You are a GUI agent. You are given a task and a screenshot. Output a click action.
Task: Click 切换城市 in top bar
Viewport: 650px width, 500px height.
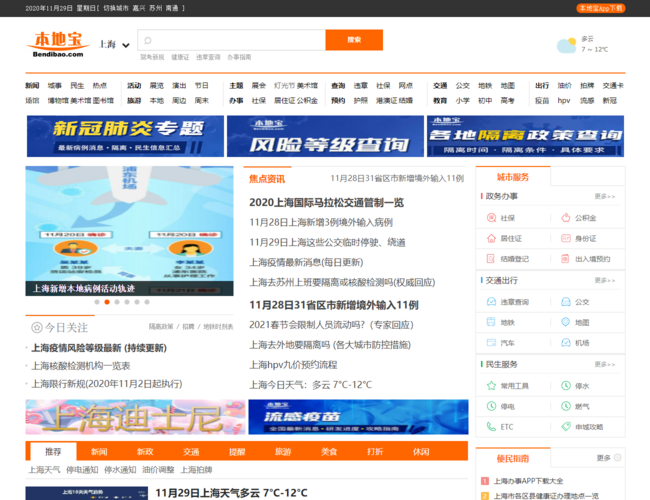(x=116, y=8)
